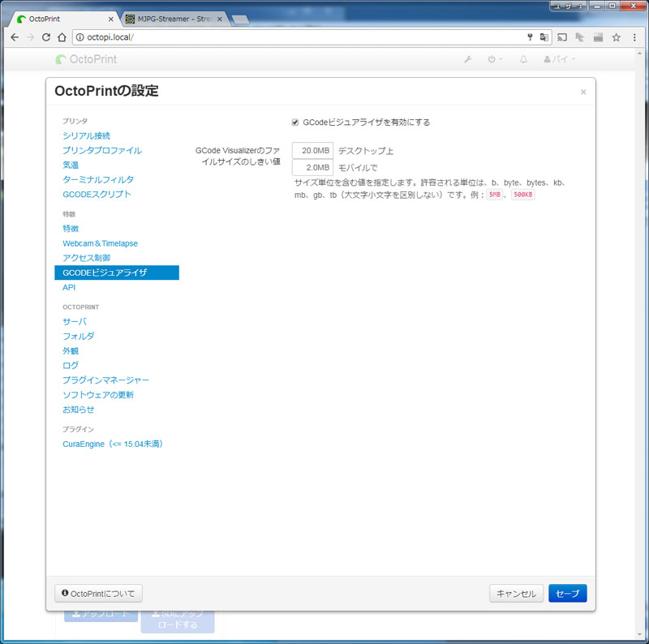Open a new browser tab
The height and width of the screenshot is (644, 649).
coord(240,19)
